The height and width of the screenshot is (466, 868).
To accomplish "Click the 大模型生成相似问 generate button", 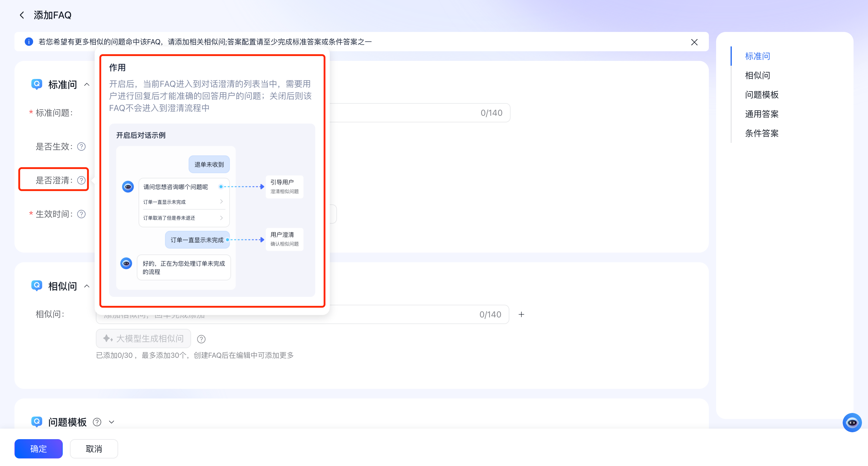I will click(143, 338).
